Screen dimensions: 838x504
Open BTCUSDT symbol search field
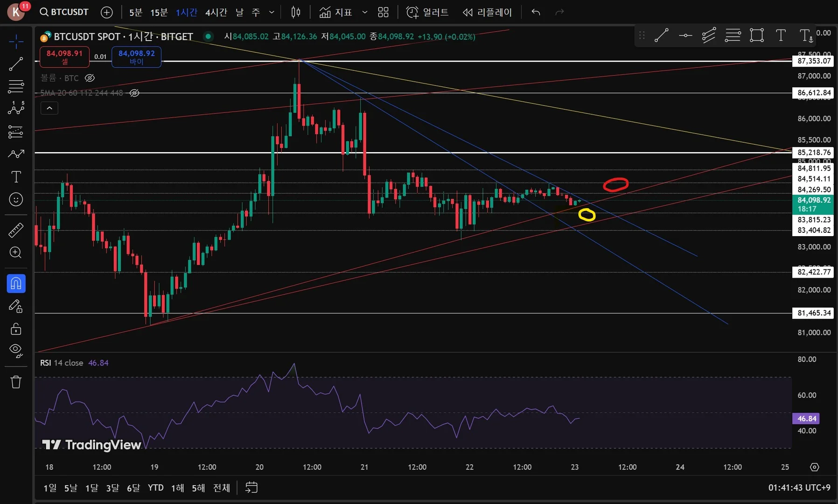pyautogui.click(x=64, y=12)
